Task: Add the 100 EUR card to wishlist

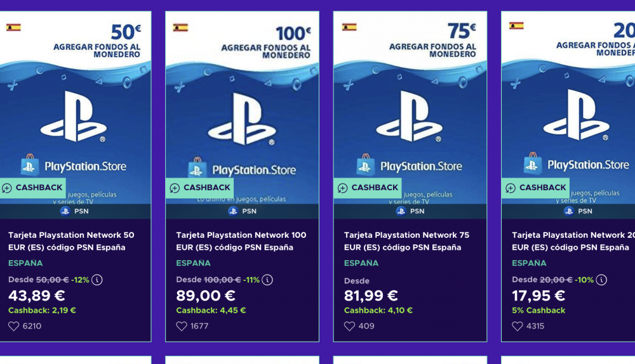Action: 182,326
